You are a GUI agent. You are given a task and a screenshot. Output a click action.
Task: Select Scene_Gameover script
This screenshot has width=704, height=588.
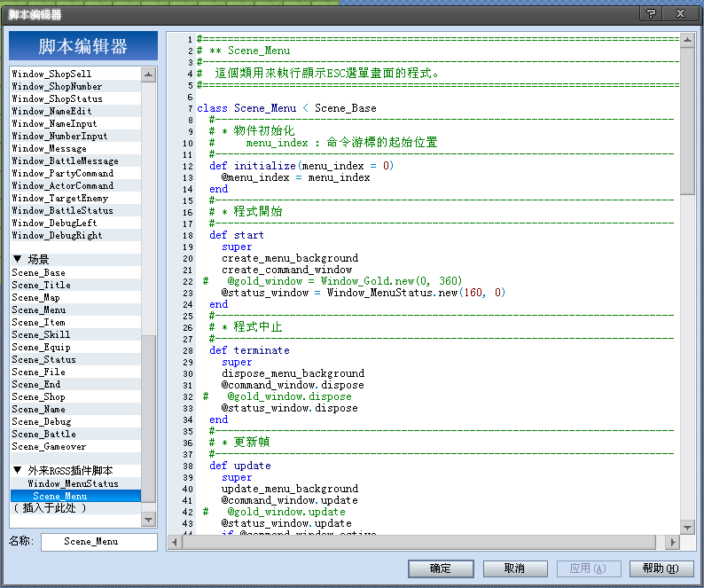pyautogui.click(x=75, y=446)
